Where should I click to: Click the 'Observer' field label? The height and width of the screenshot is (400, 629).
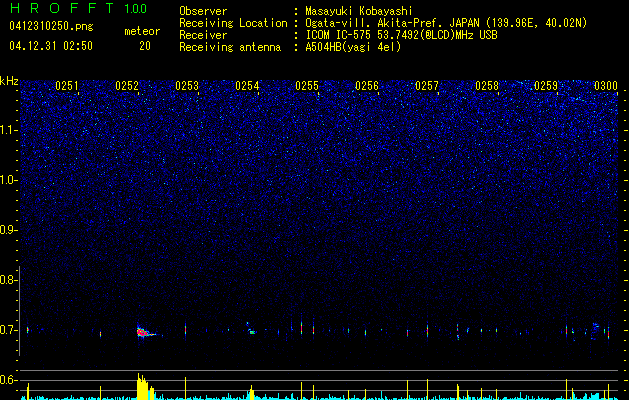(203, 11)
